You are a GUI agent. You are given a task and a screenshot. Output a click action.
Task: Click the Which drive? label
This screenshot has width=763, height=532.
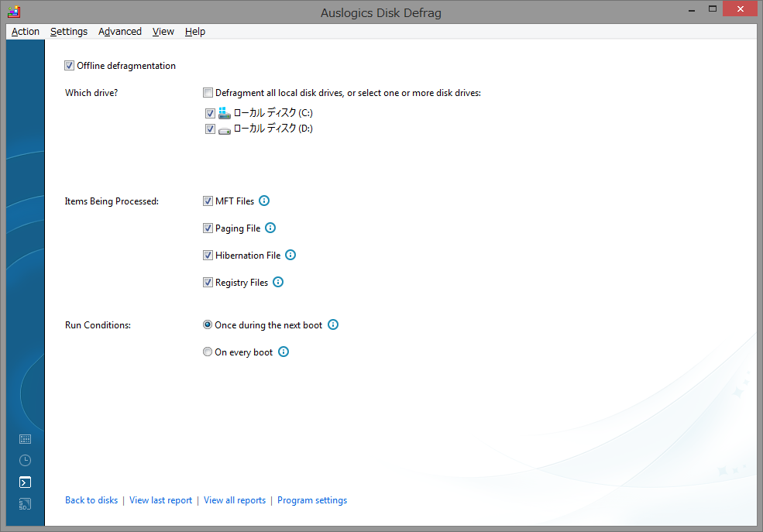[91, 93]
